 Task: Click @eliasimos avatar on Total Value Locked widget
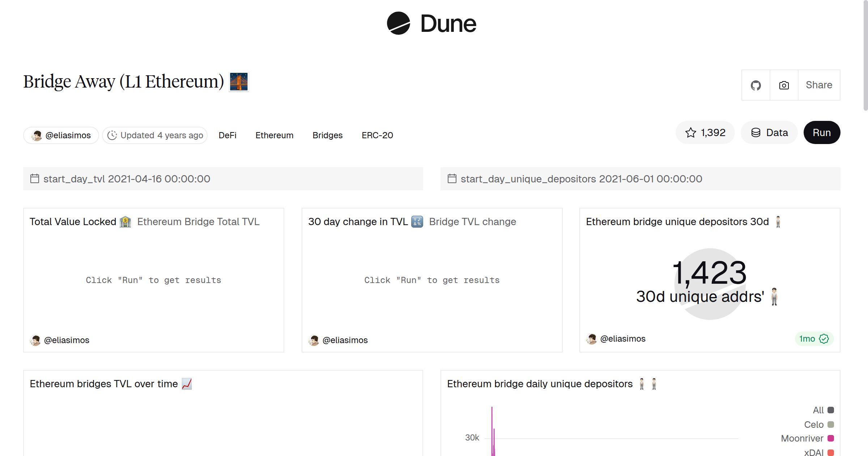[35, 340]
